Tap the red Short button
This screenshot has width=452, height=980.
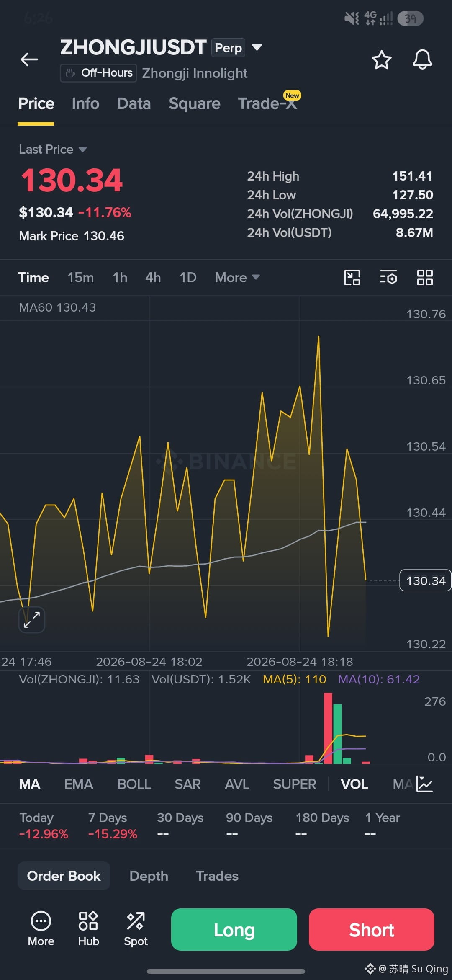click(x=371, y=929)
